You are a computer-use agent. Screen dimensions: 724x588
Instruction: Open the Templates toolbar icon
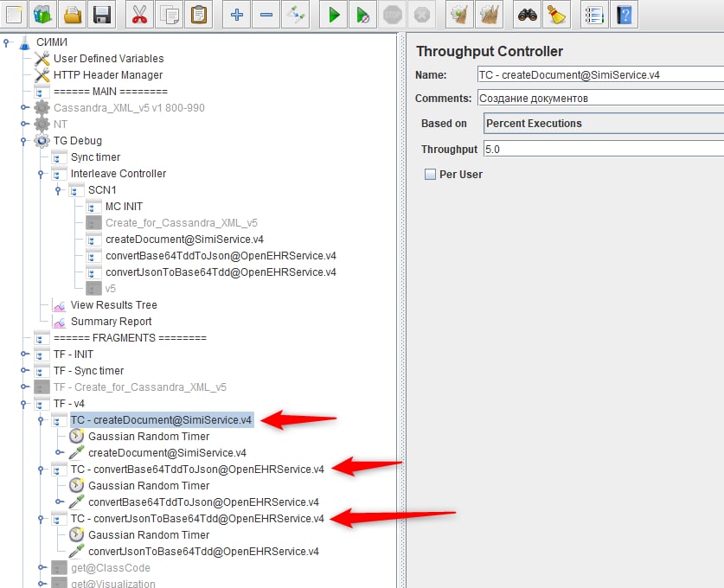(x=43, y=15)
